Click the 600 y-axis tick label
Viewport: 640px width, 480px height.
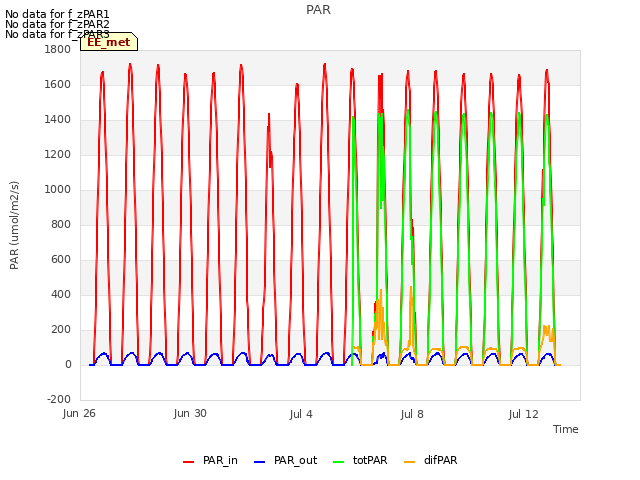(x=61, y=260)
